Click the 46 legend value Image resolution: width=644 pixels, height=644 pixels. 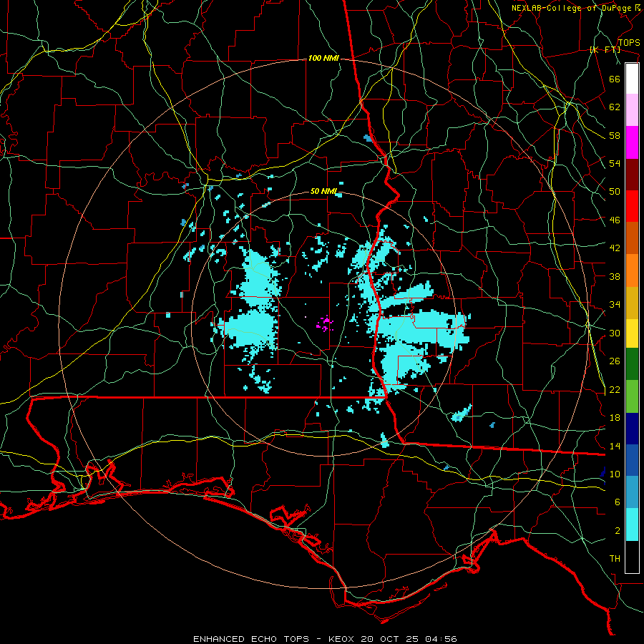tap(615, 220)
